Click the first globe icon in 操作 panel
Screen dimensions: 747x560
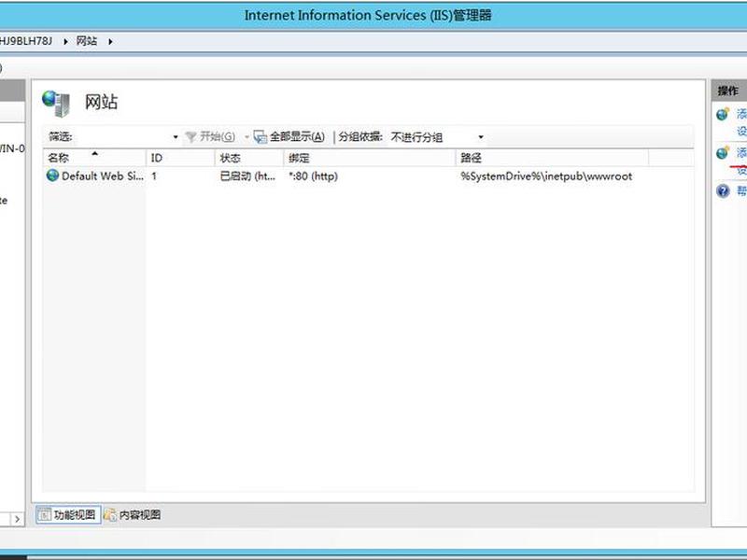pos(723,114)
